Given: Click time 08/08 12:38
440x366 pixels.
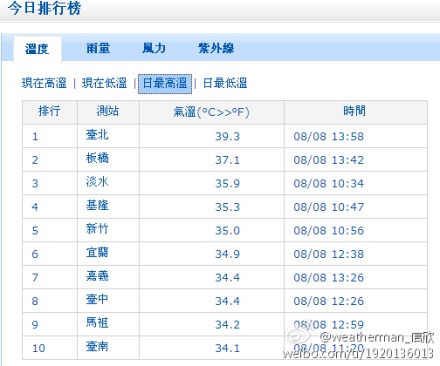Looking at the screenshot, I should click(x=329, y=254).
